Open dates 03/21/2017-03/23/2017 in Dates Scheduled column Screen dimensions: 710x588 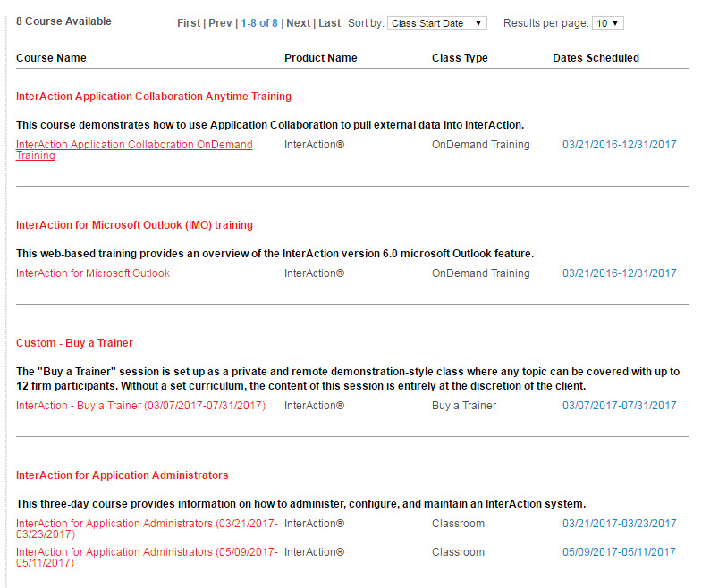[x=619, y=524]
